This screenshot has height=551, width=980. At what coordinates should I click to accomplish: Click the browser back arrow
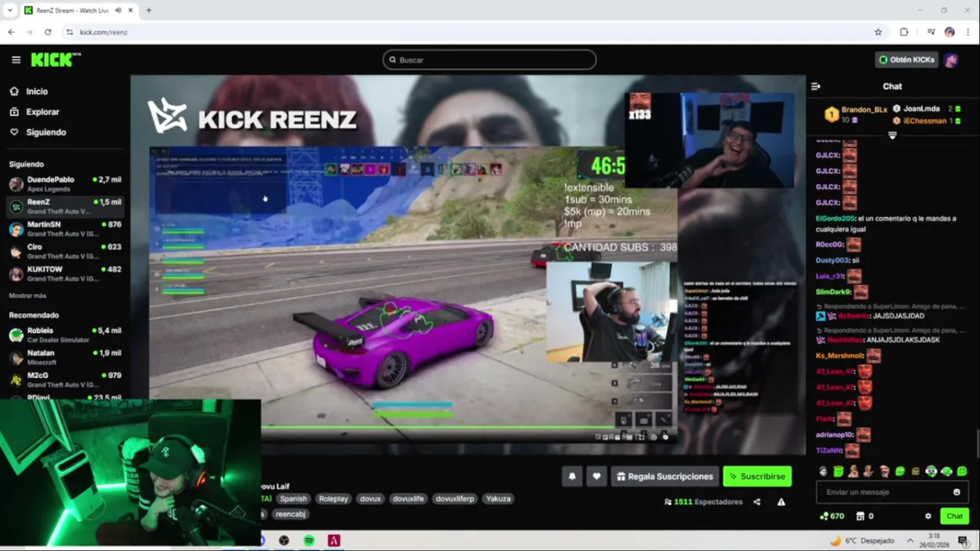tap(11, 32)
